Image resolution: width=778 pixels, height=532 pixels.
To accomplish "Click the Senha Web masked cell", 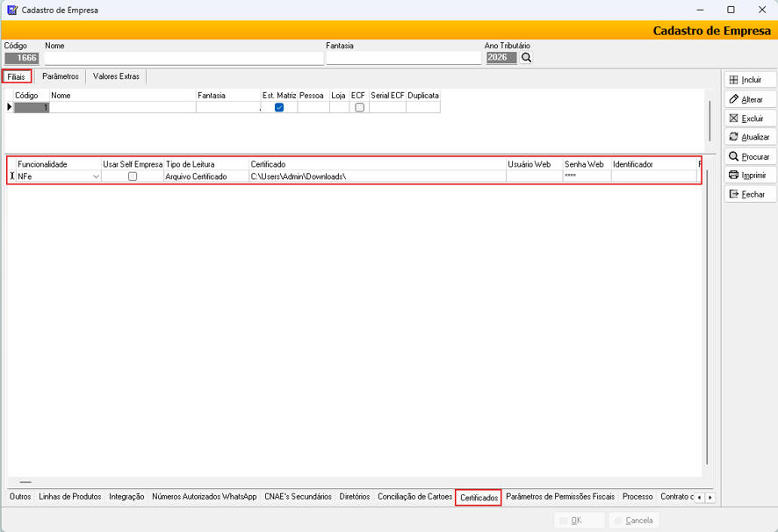I will [x=587, y=176].
